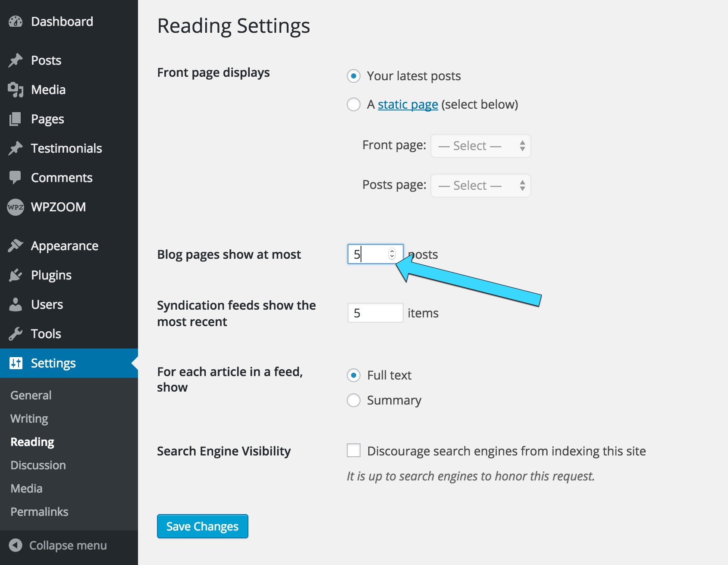Click the Blog pages show at most label

click(229, 254)
